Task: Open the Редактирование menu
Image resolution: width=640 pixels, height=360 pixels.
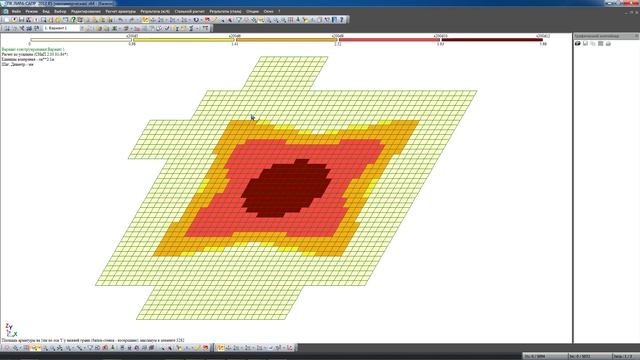Action: pos(86,11)
